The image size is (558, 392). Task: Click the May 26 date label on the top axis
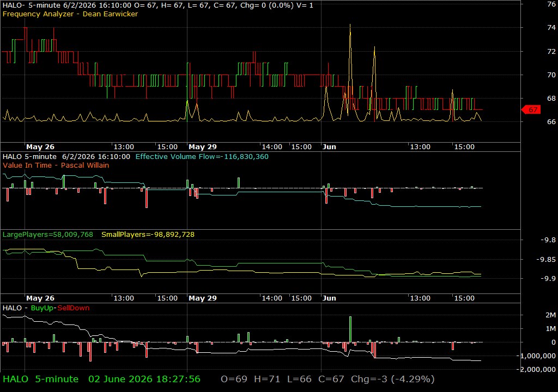(x=40, y=147)
